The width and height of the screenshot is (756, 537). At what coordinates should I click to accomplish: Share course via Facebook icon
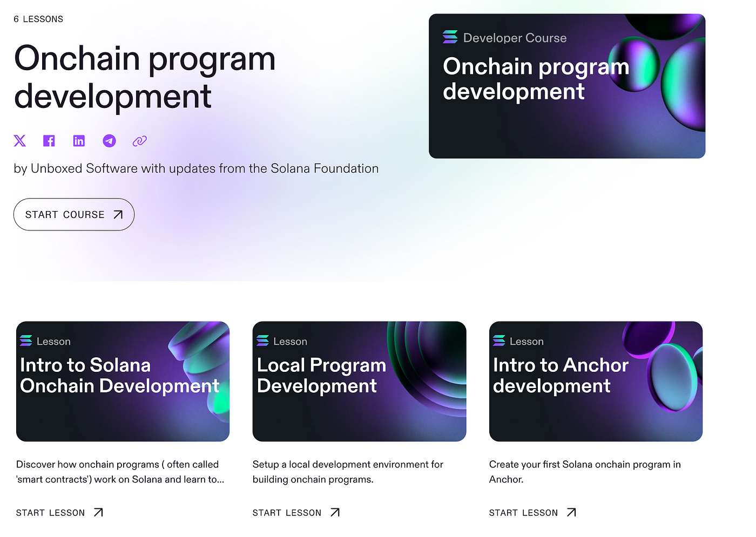[x=49, y=141]
